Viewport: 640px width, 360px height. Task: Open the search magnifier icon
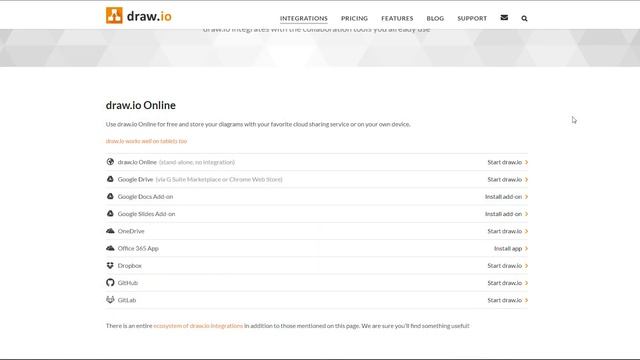pyautogui.click(x=524, y=18)
